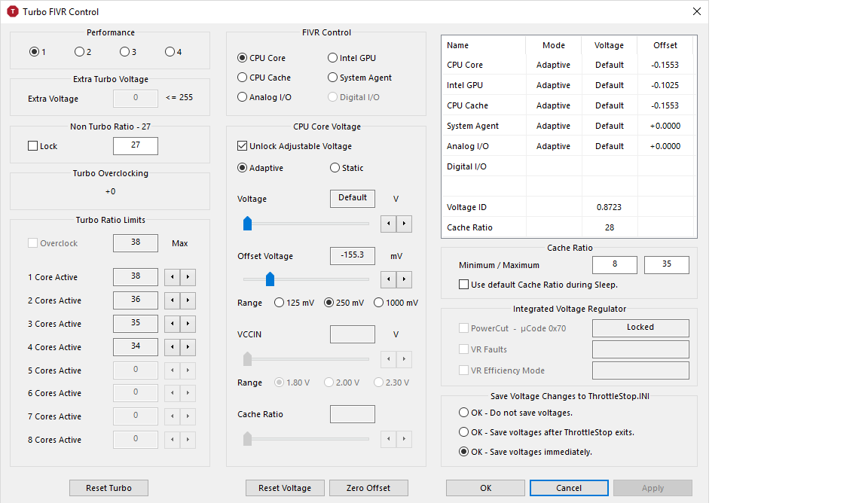Click the Zero Offset button
868x503 pixels.
[x=368, y=487]
